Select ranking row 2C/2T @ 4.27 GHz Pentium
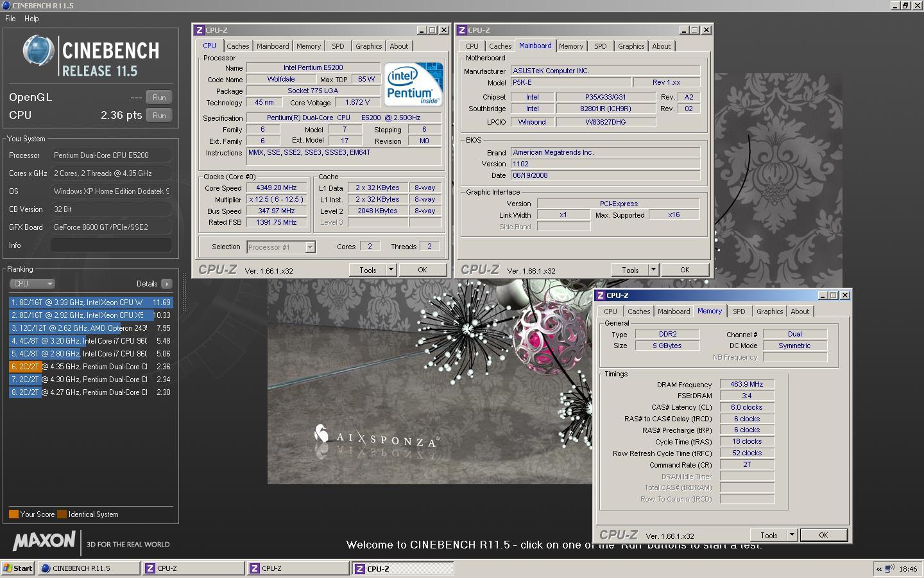The height and width of the screenshot is (578, 924). (90, 392)
